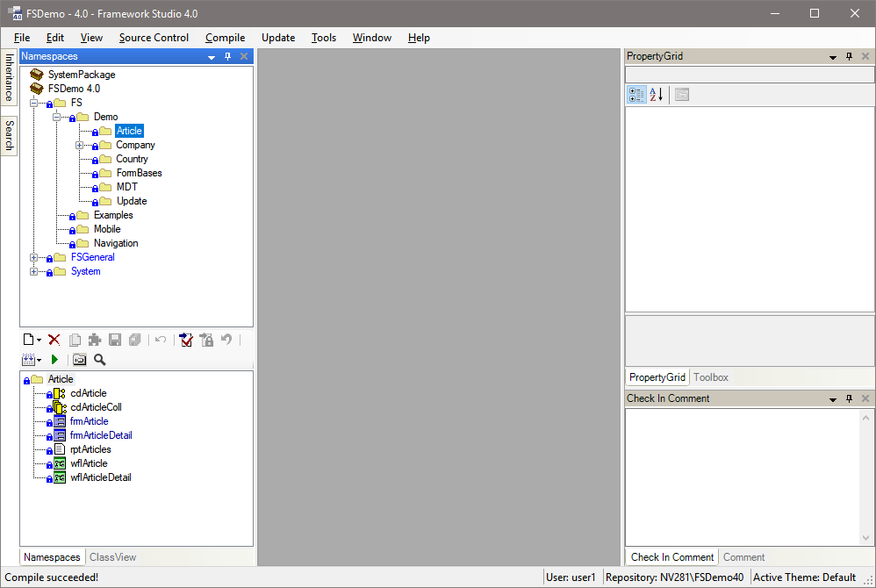Viewport: 876px width, 588px height.
Task: Expand the FSGeneral namespace node
Action: [x=34, y=257]
